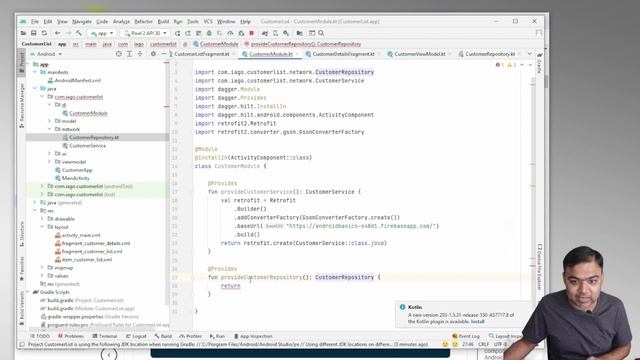Click the Sync/Reload toolbar icon

pyautogui.click(x=44, y=33)
